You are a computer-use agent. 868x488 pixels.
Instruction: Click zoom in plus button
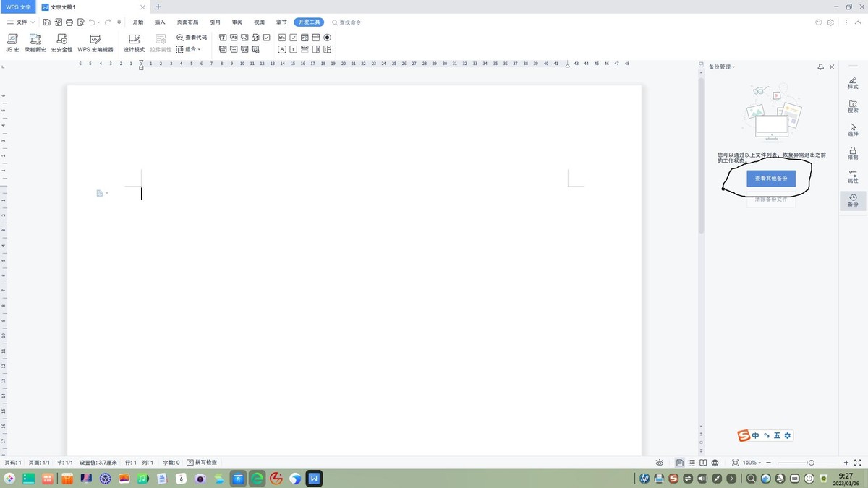pyautogui.click(x=846, y=463)
